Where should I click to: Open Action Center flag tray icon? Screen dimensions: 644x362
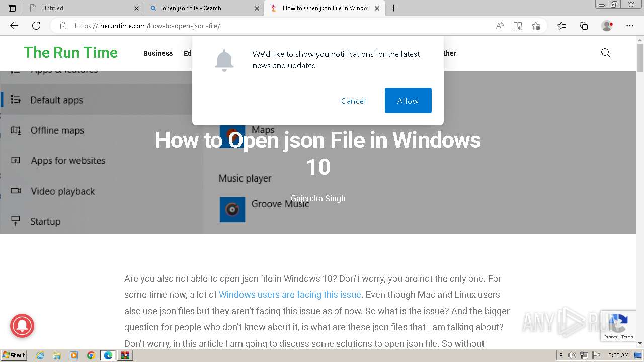[x=596, y=355]
